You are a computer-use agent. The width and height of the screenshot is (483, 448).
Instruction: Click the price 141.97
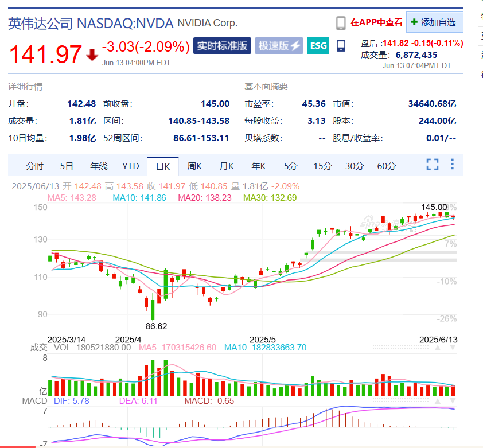(x=45, y=54)
